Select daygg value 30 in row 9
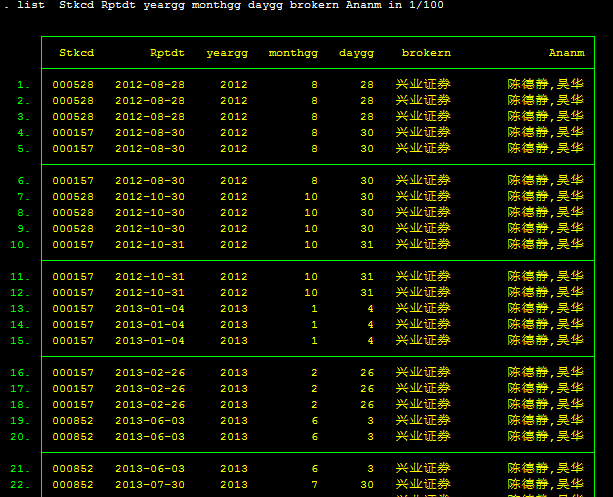Viewport: 613px width, 497px height. [x=367, y=229]
